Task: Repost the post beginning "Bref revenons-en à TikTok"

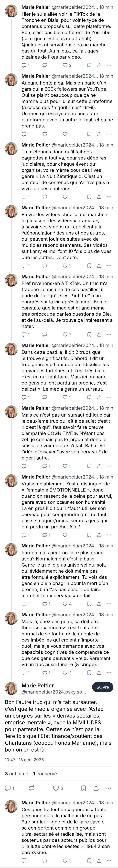Action: 44,335
